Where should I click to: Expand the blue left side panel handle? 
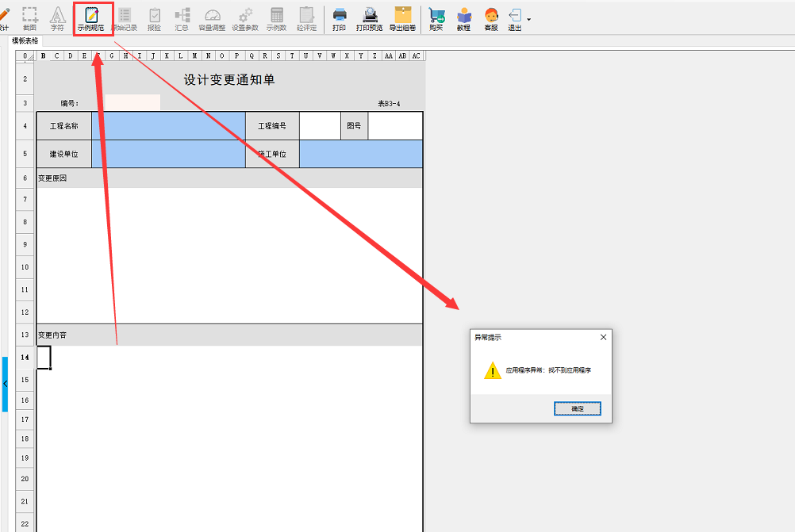coord(5,384)
